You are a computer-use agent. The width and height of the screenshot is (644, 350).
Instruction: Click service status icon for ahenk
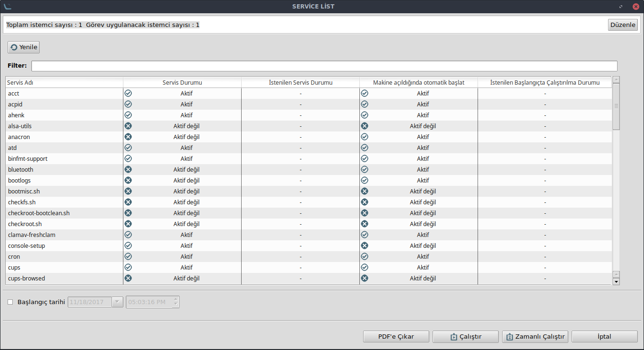tap(128, 115)
